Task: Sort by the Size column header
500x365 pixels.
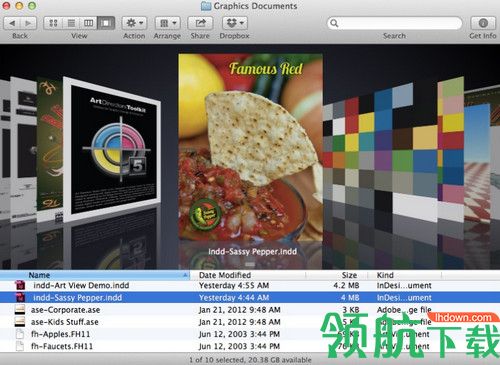Action: coord(337,275)
